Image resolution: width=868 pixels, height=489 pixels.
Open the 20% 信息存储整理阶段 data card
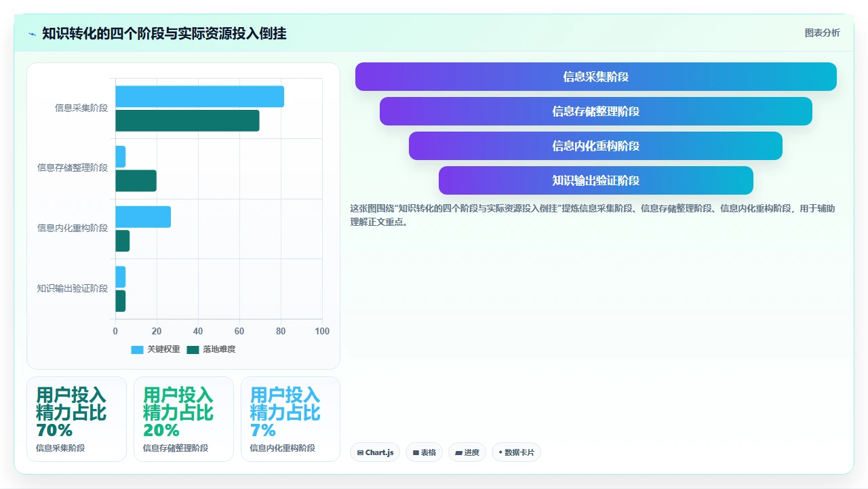click(184, 419)
